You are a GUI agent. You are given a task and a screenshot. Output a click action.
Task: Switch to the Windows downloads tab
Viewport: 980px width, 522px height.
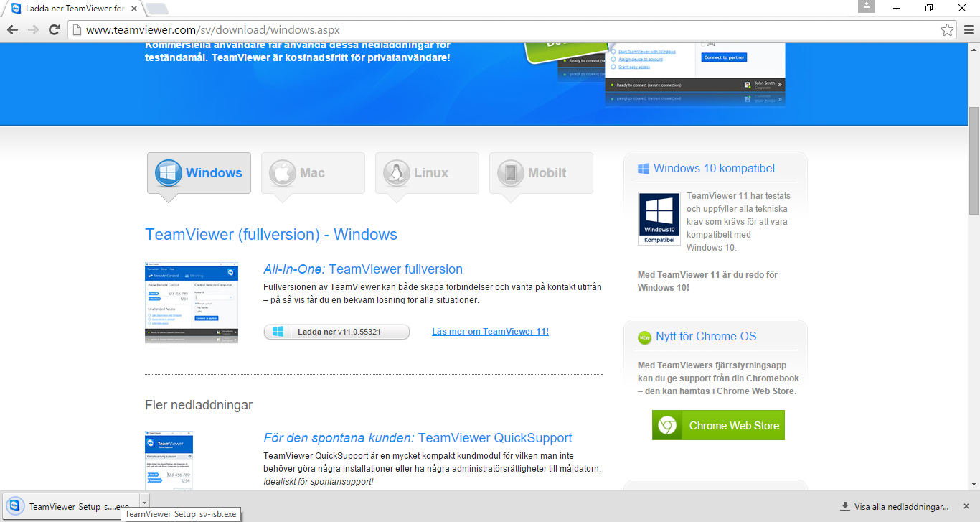click(199, 173)
